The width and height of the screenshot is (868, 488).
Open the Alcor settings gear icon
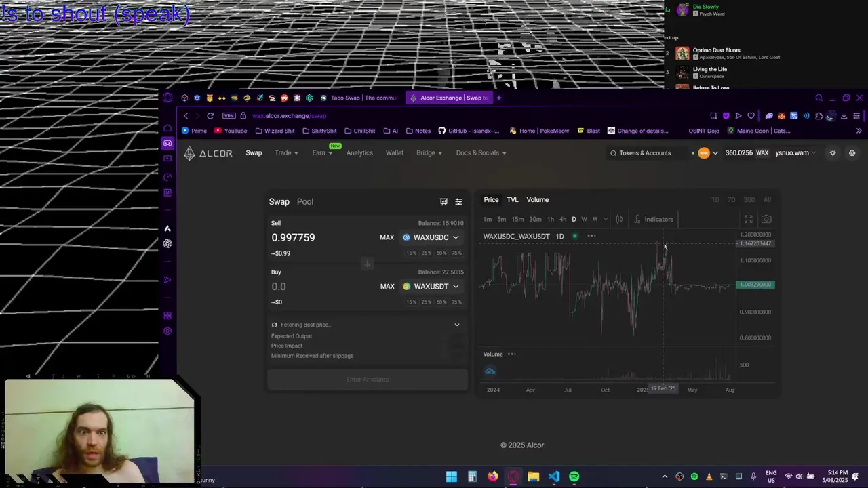[x=852, y=152]
